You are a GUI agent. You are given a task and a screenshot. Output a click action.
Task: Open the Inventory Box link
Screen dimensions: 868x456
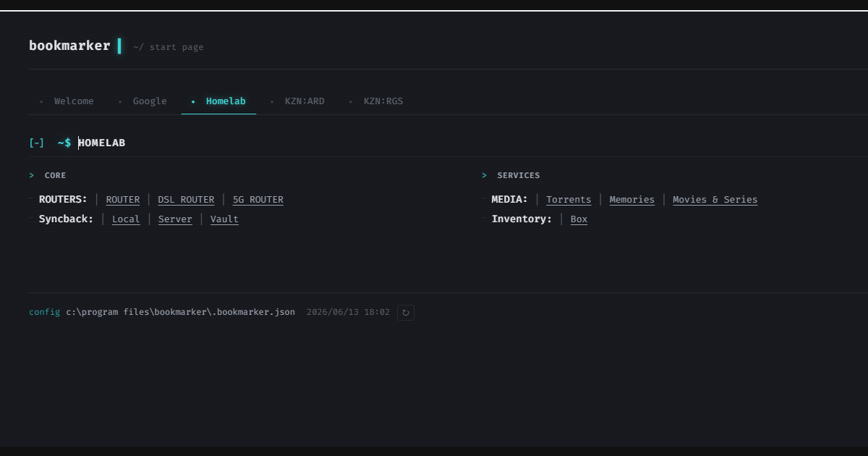pyautogui.click(x=579, y=219)
